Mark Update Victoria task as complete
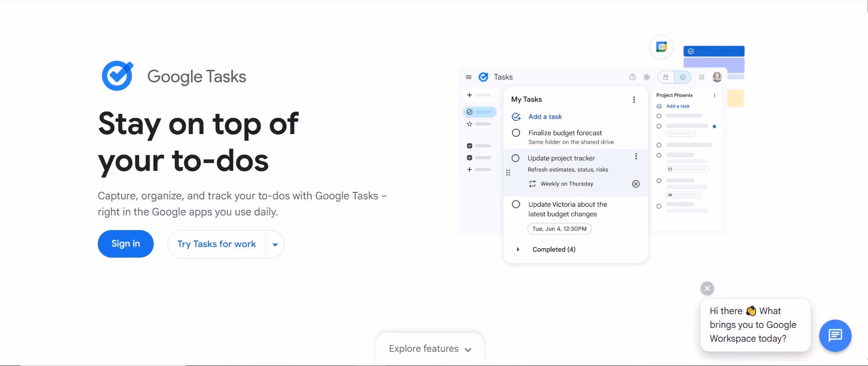The width and height of the screenshot is (868, 366). pyautogui.click(x=516, y=204)
